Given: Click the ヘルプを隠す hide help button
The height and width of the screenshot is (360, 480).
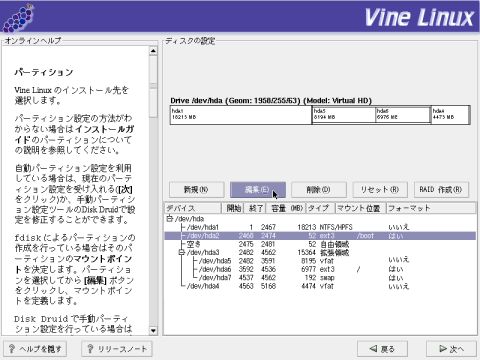Looking at the screenshot, I should pos(35,349).
